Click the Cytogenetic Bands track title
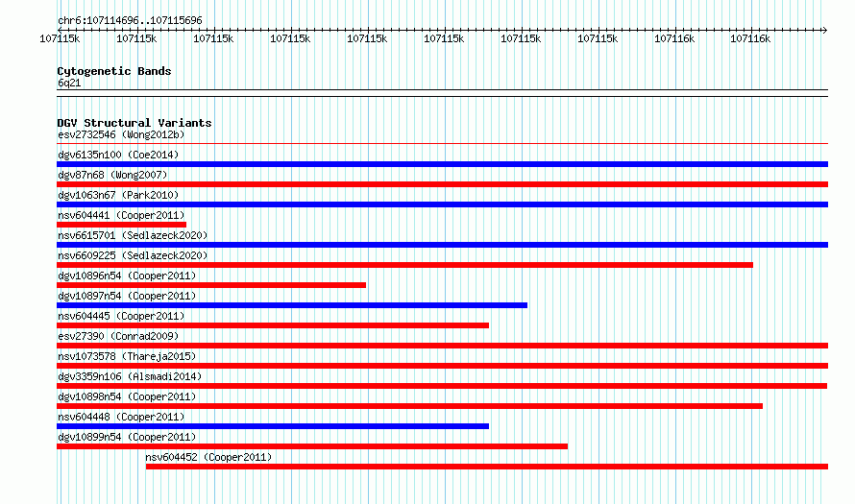 coord(114,71)
